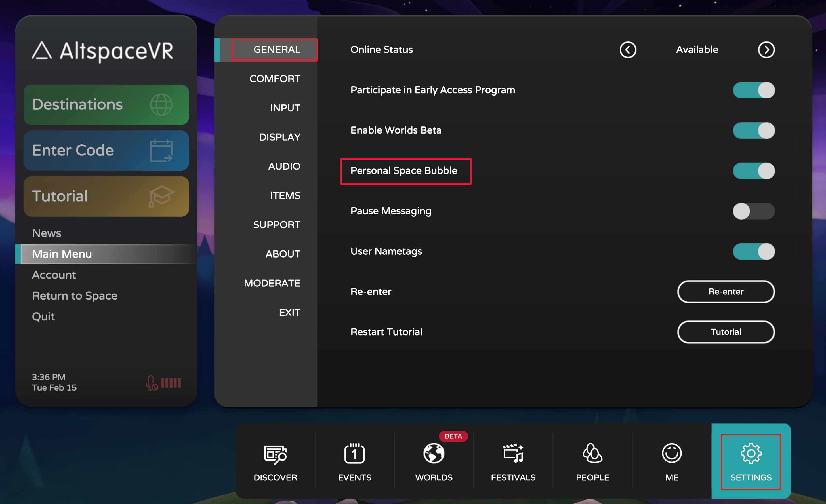Click the Restart Tutorial label
The height and width of the screenshot is (504, 826).
pos(386,332)
